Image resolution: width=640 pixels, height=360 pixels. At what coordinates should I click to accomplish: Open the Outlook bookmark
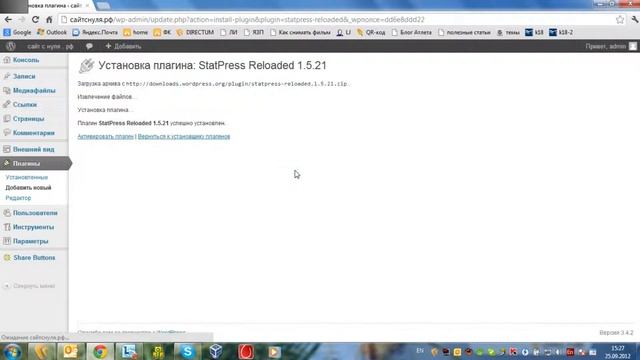52,32
